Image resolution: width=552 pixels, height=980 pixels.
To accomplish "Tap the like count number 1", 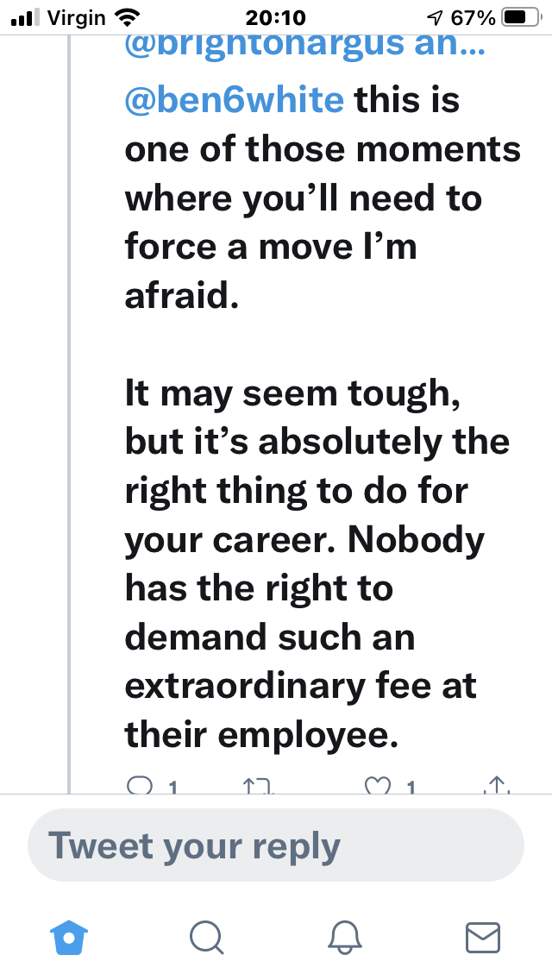I will 410,788.
